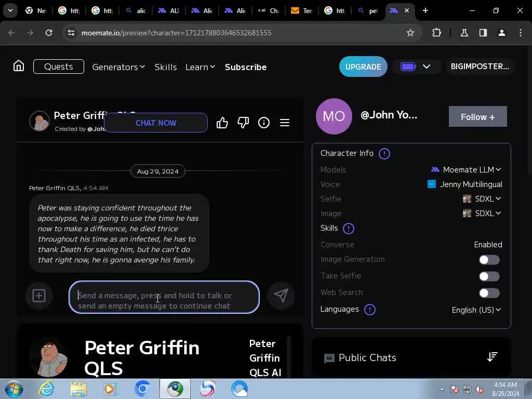Click the browser address bar URL

[x=176, y=33]
